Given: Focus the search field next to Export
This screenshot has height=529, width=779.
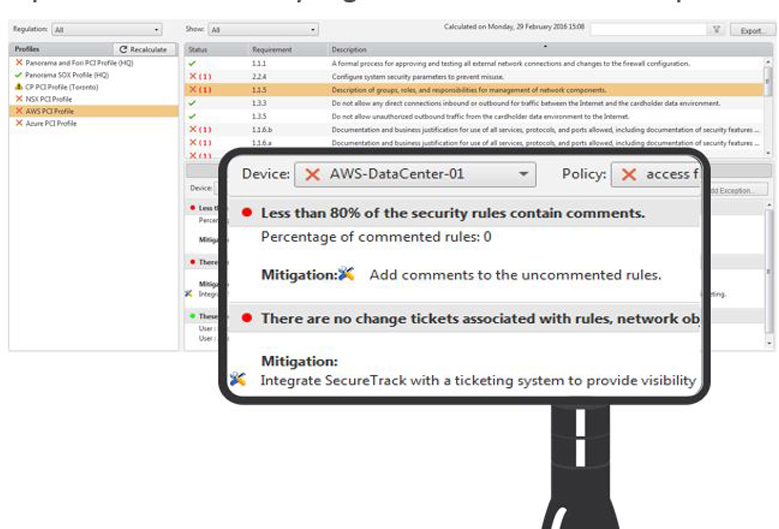Looking at the screenshot, I should [649, 30].
